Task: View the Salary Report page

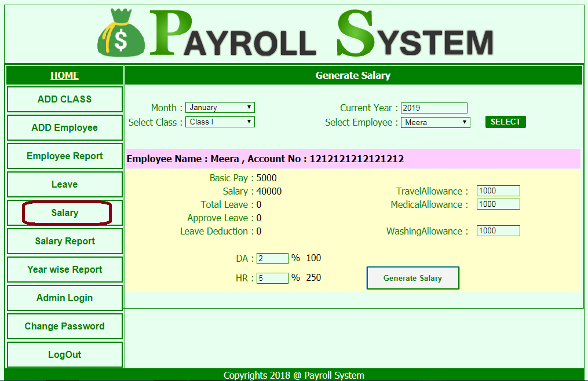Action: (64, 241)
